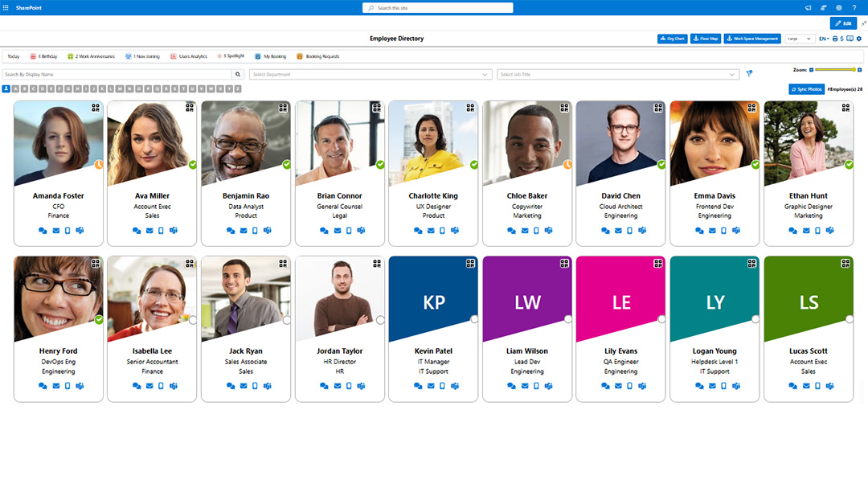This screenshot has height=488, width=868.
Task: Toggle Lucas Scott's card detail view
Action: (x=845, y=263)
